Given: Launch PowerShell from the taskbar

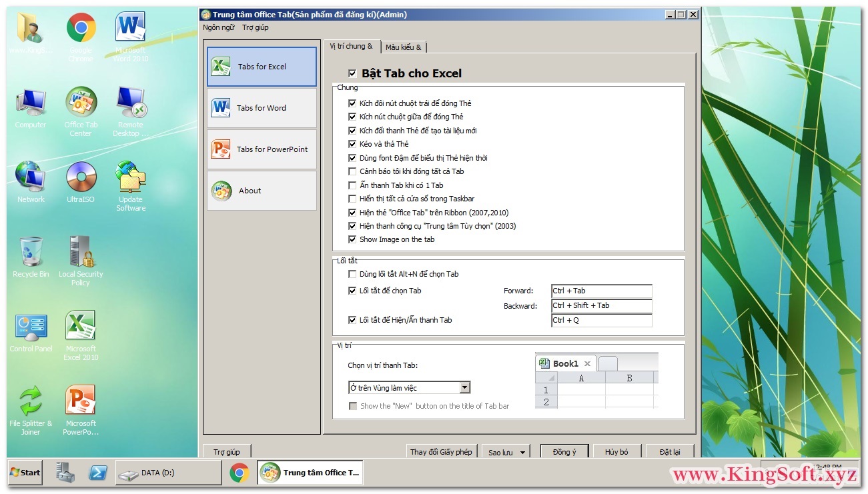Looking at the screenshot, I should 99,472.
